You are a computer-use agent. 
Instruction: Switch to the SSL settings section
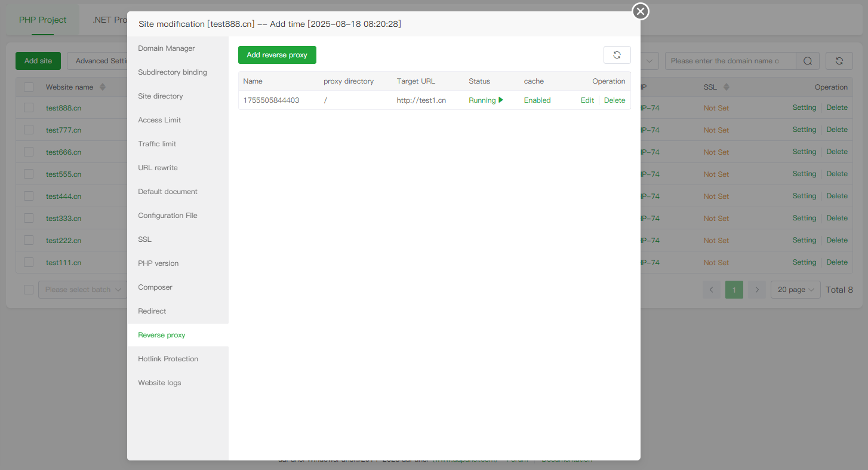144,239
